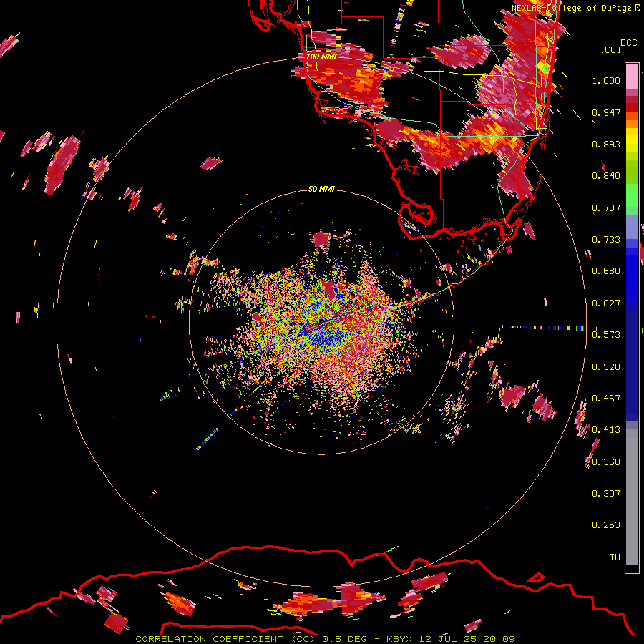Image resolution: width=644 pixels, height=644 pixels.
Task: Click the 20:09 timestamp in the caption
Action: 499,639
